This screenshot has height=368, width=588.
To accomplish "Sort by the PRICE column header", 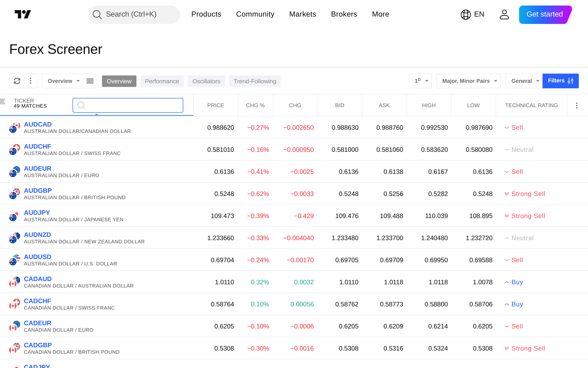I will tap(215, 105).
